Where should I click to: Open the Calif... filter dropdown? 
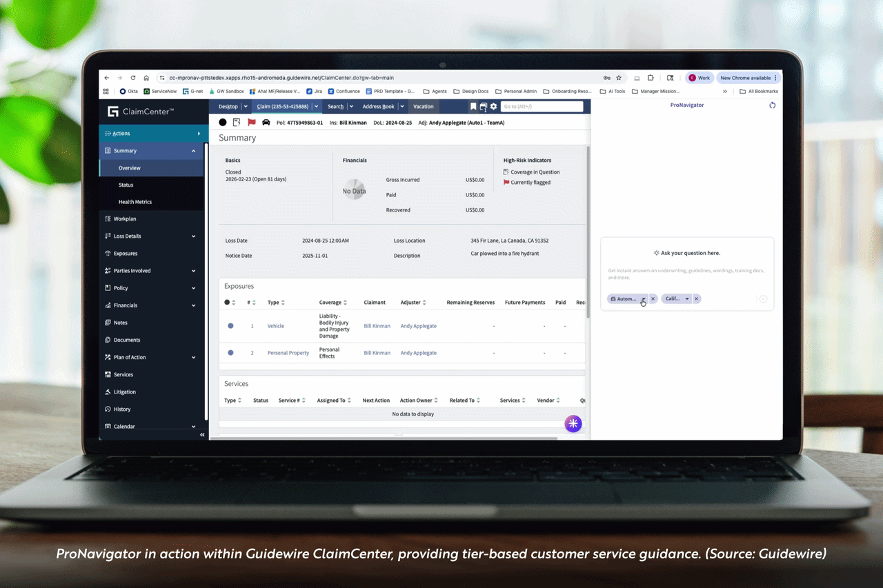[687, 298]
